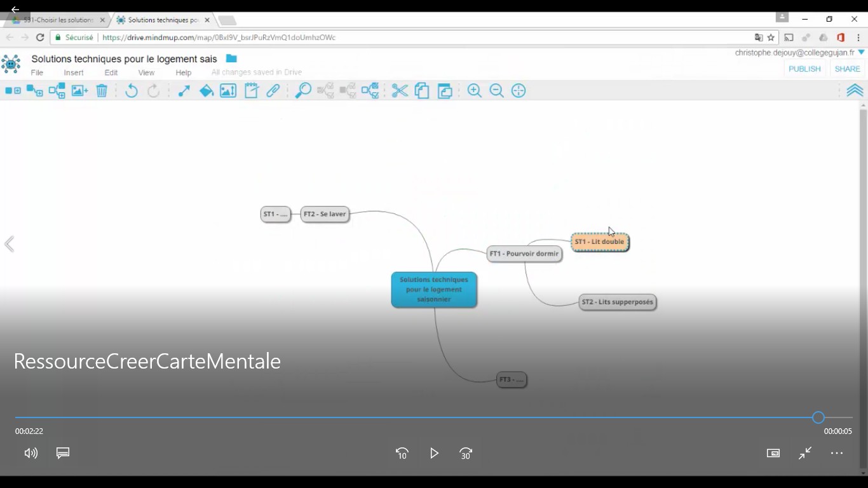Image resolution: width=868 pixels, height=488 pixels.
Task: Reload the page in Chrome
Action: click(x=40, y=37)
